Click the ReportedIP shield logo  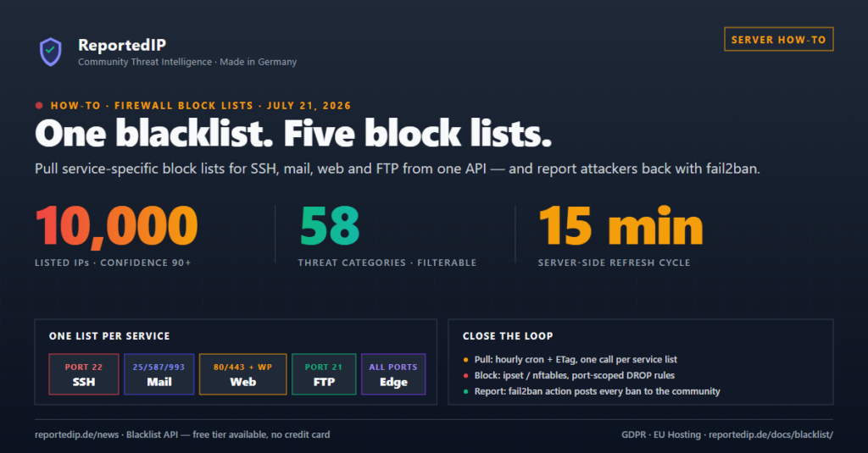pyautogui.click(x=50, y=52)
